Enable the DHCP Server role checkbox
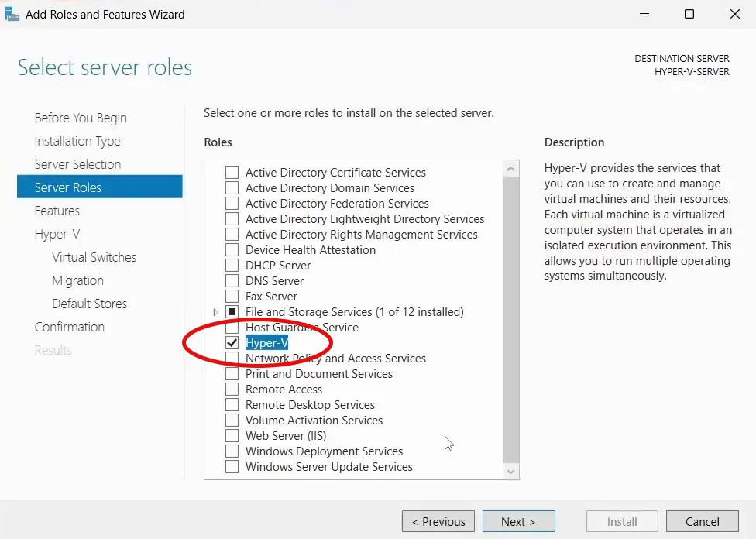The width and height of the screenshot is (756, 539). point(232,265)
